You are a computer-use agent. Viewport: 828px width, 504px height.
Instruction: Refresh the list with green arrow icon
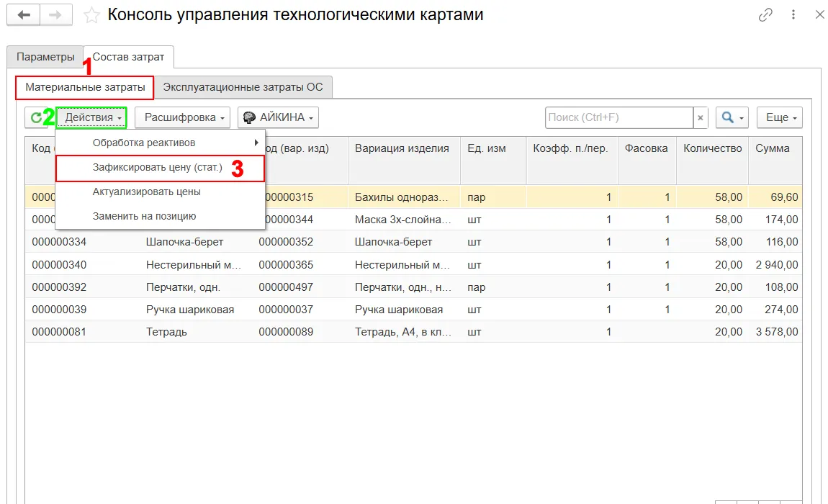(x=36, y=117)
